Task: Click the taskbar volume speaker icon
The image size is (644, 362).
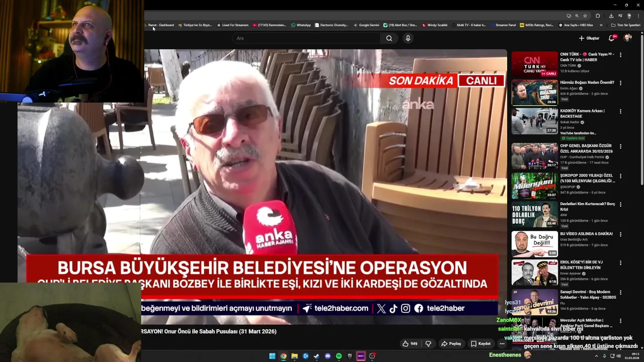Action: click(x=619, y=356)
